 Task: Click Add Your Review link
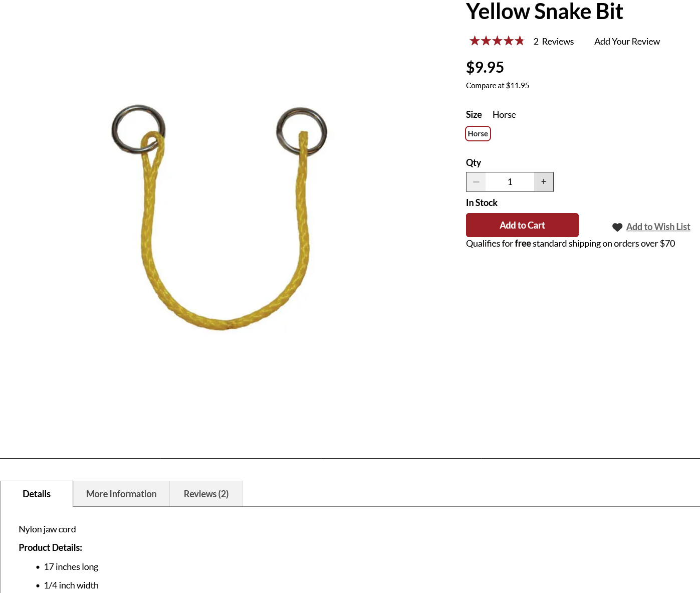[x=627, y=42]
